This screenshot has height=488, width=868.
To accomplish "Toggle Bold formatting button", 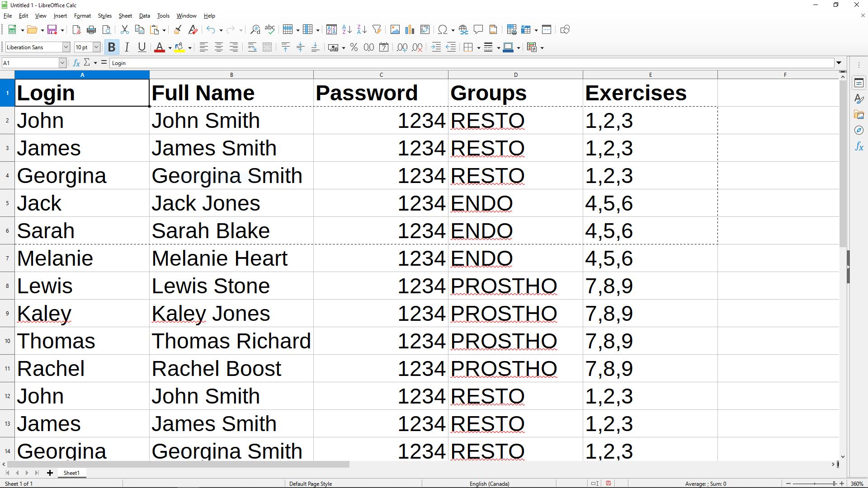I will click(x=112, y=47).
